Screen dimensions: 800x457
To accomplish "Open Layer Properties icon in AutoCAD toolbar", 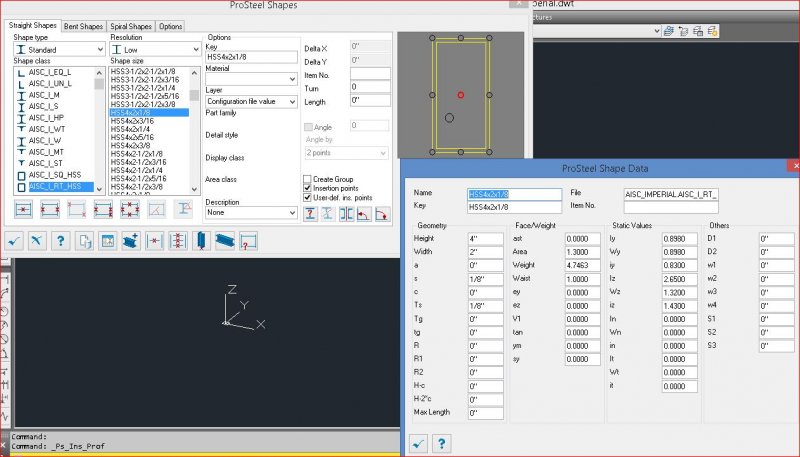I will coord(668,31).
